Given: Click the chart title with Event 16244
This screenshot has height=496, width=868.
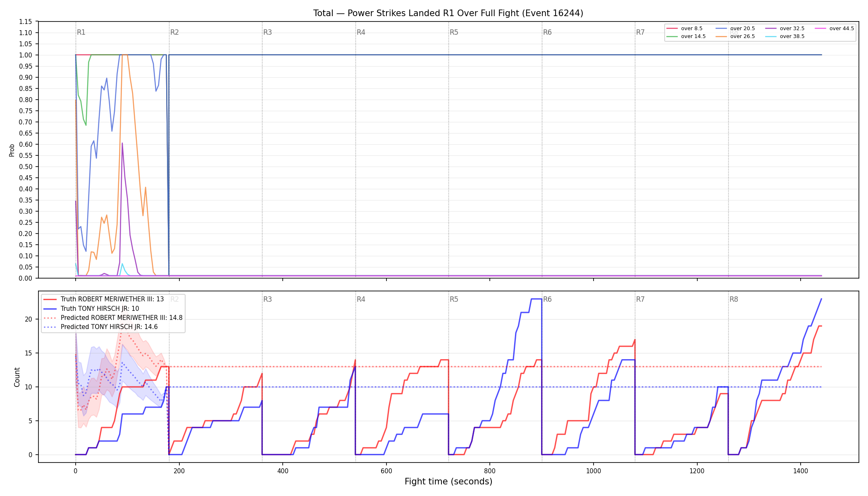Looking at the screenshot, I should [448, 13].
